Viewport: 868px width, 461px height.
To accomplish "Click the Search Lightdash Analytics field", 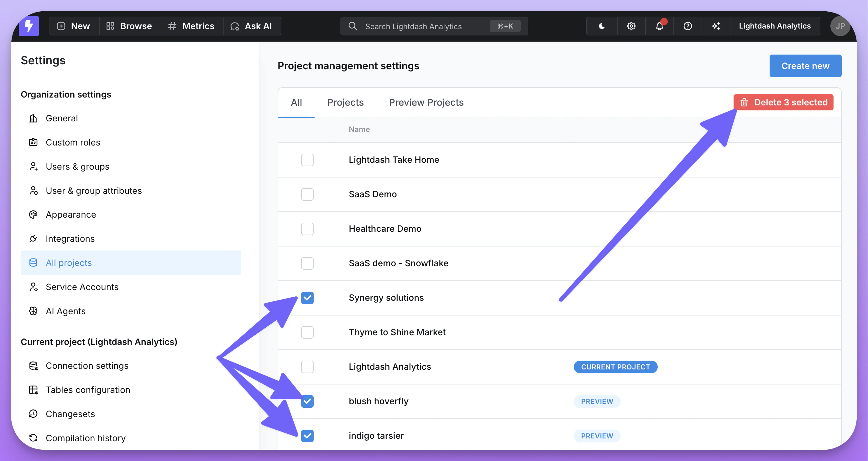I will 425,26.
